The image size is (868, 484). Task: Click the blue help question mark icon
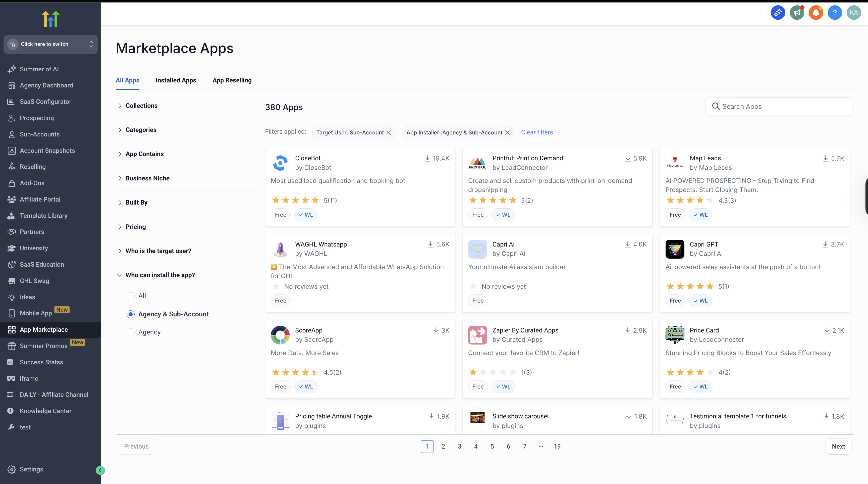(835, 13)
